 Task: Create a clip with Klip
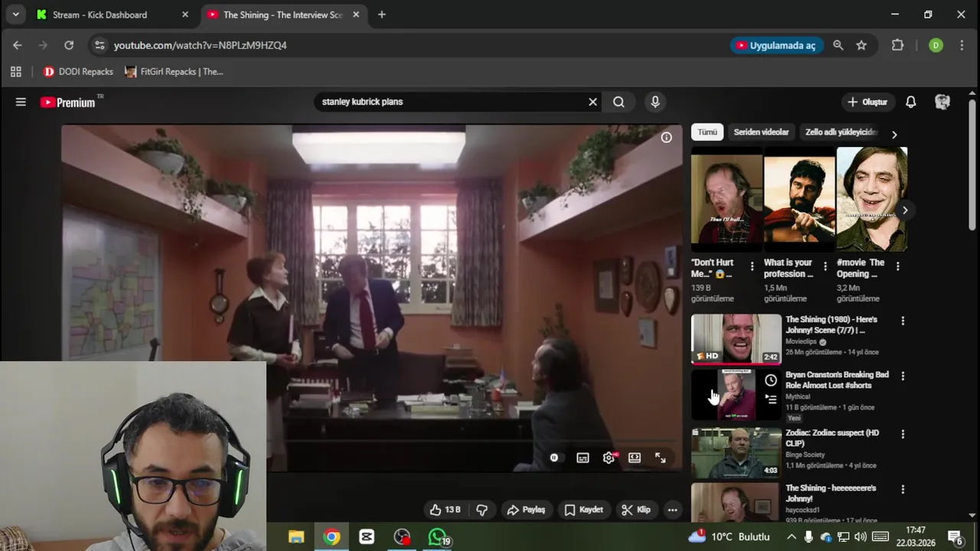pyautogui.click(x=636, y=510)
